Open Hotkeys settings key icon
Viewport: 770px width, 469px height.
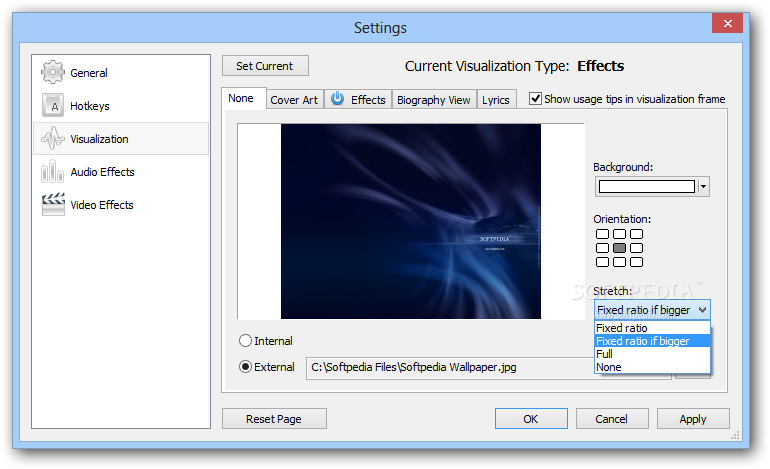click(x=53, y=105)
